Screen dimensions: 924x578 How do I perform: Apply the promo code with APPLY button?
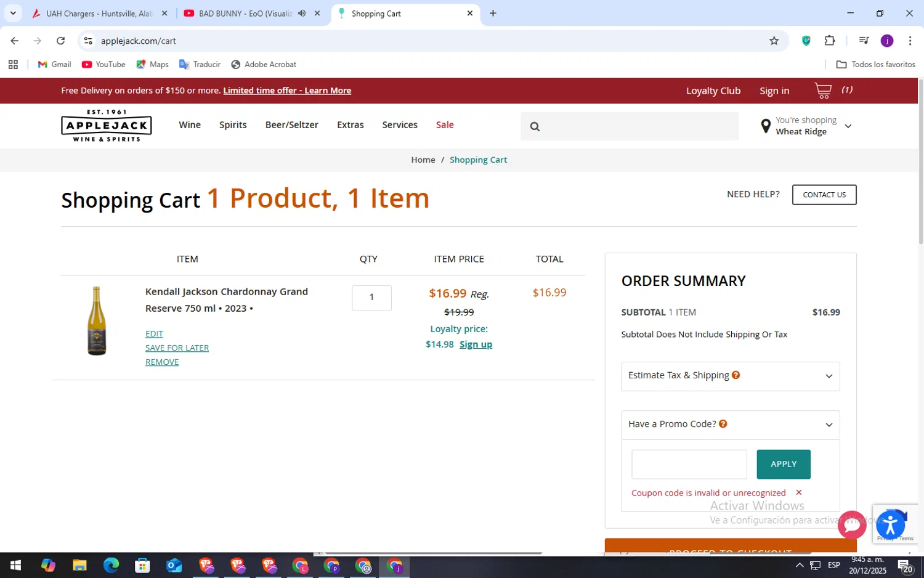(x=784, y=464)
